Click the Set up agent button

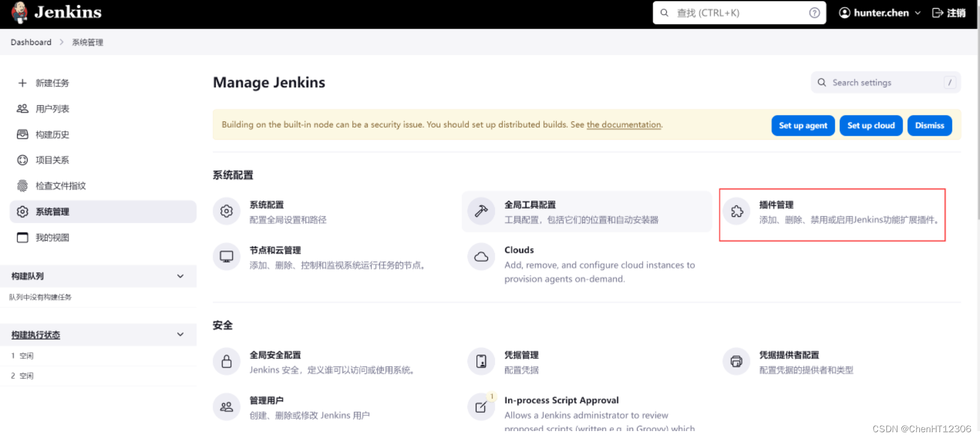tap(803, 125)
